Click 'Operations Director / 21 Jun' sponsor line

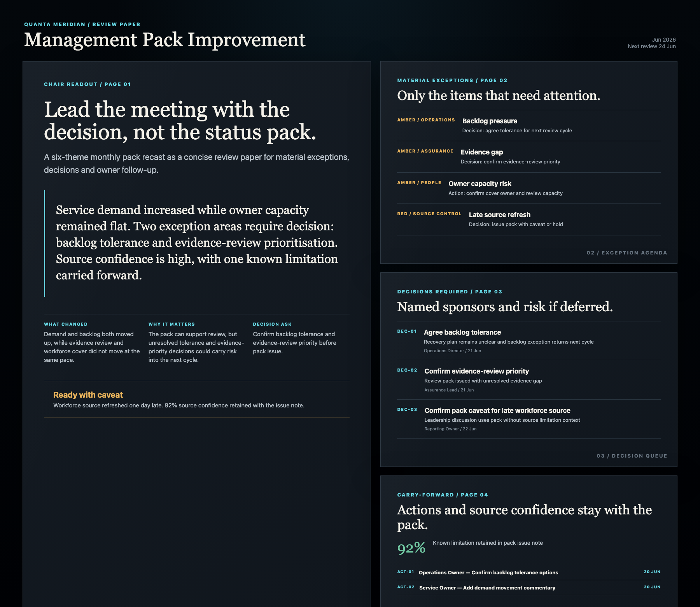pyautogui.click(x=452, y=351)
